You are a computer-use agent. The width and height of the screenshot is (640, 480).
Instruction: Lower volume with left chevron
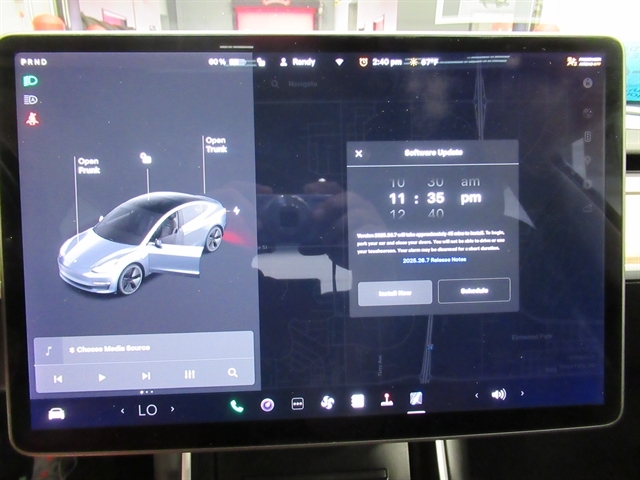(476, 395)
